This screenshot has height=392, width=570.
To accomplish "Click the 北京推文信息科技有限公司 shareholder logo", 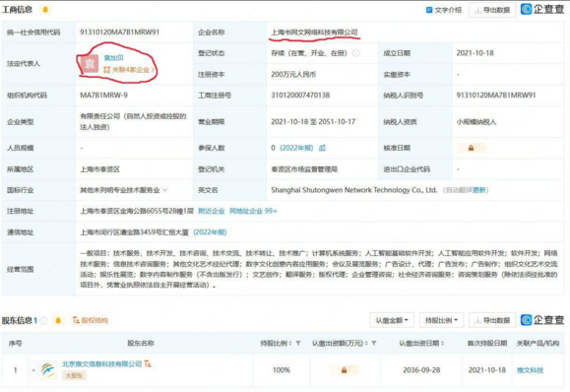I will coord(48,370).
